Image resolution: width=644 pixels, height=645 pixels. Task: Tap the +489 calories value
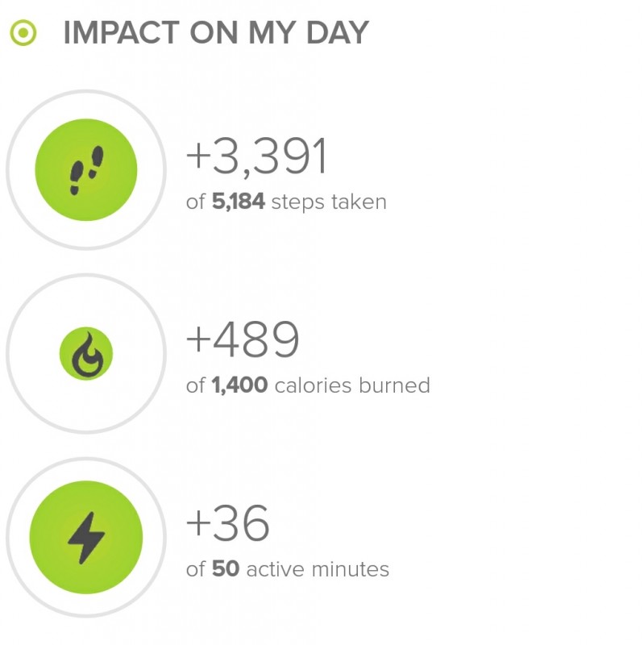243,341
